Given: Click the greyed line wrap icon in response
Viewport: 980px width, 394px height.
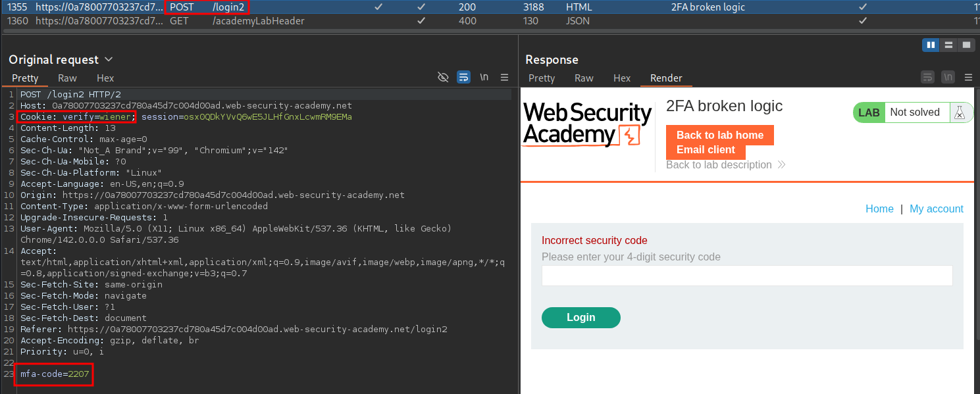Looking at the screenshot, I should click(927, 77).
